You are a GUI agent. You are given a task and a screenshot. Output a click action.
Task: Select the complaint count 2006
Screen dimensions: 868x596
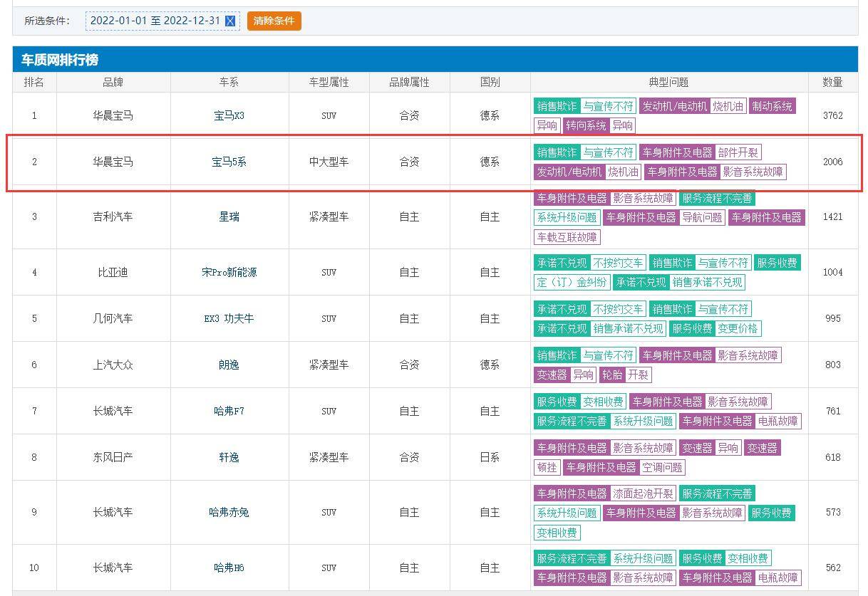click(833, 162)
